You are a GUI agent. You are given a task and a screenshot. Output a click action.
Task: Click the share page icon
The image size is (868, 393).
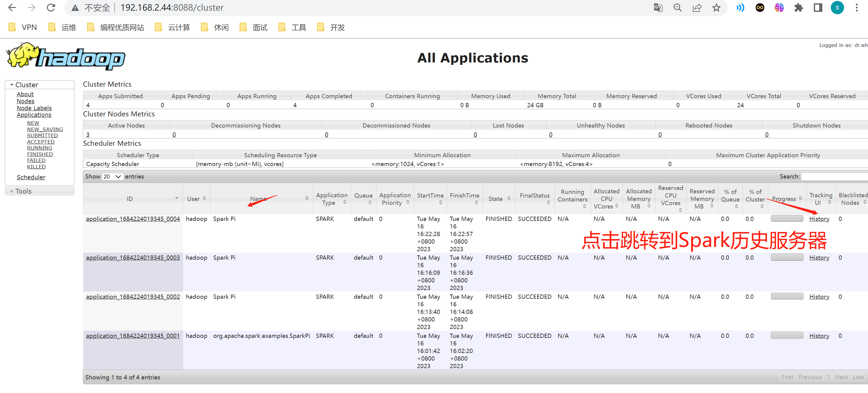(x=696, y=7)
